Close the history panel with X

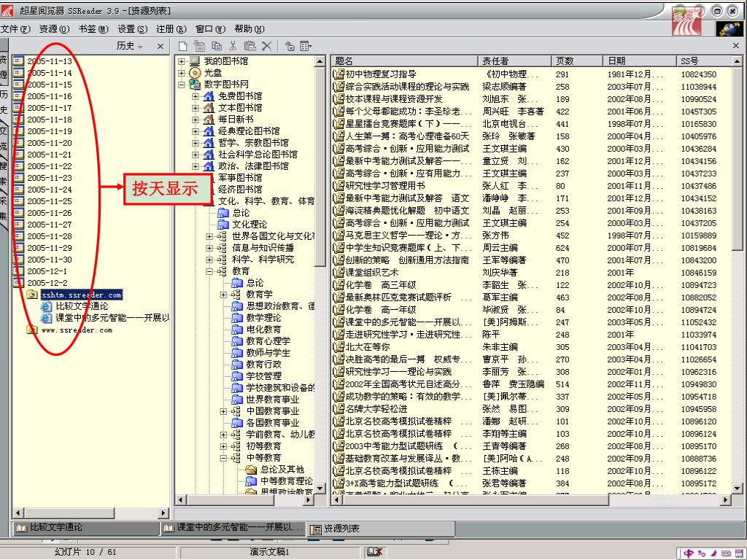tap(160, 46)
